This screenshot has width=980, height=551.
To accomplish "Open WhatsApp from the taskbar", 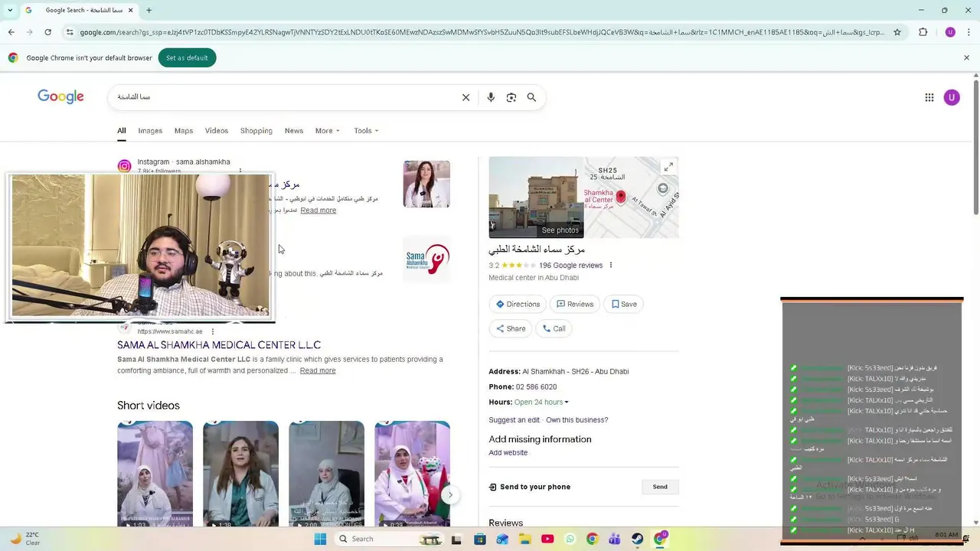I will [x=570, y=539].
